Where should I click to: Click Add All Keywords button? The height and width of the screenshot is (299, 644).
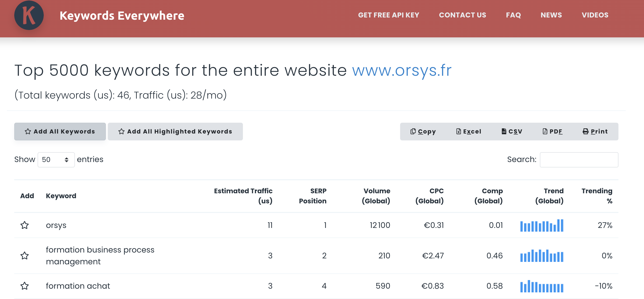60,132
